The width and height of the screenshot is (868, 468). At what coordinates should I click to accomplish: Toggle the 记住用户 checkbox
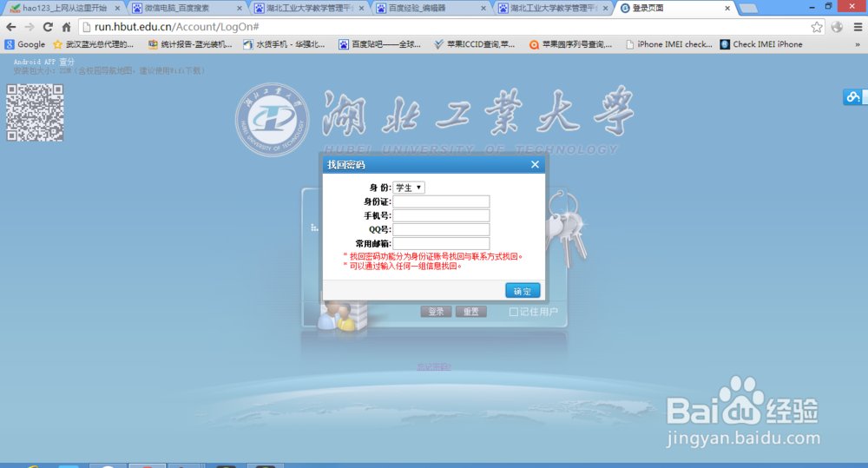(514, 312)
